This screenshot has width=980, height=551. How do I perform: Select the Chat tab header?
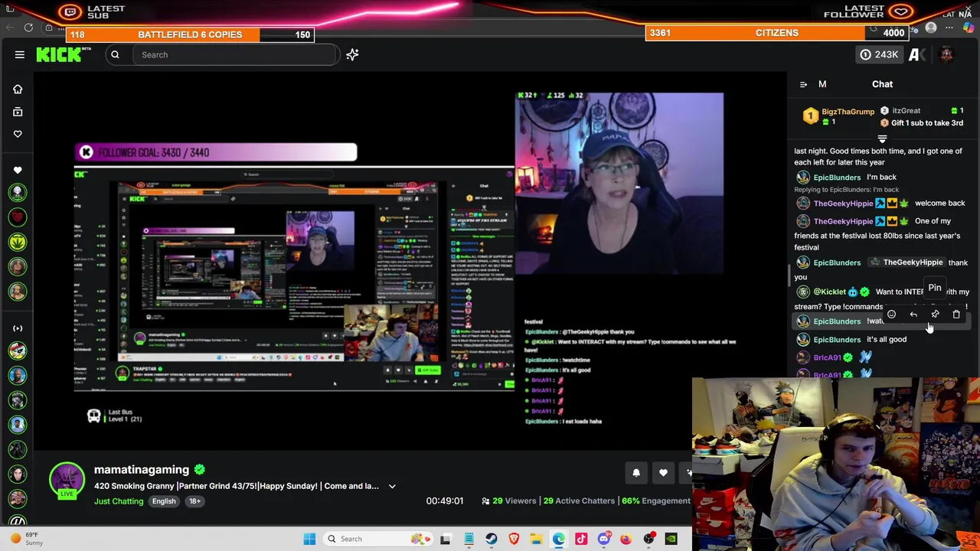[882, 84]
